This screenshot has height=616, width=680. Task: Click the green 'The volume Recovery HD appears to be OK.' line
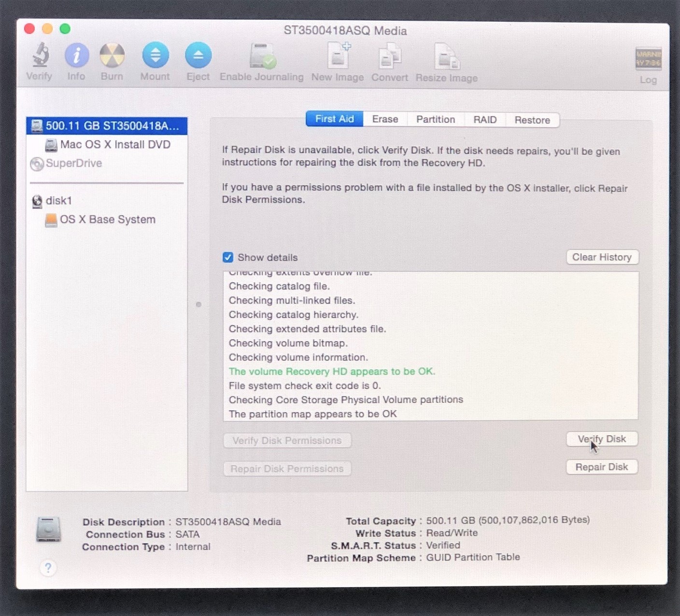tap(332, 372)
